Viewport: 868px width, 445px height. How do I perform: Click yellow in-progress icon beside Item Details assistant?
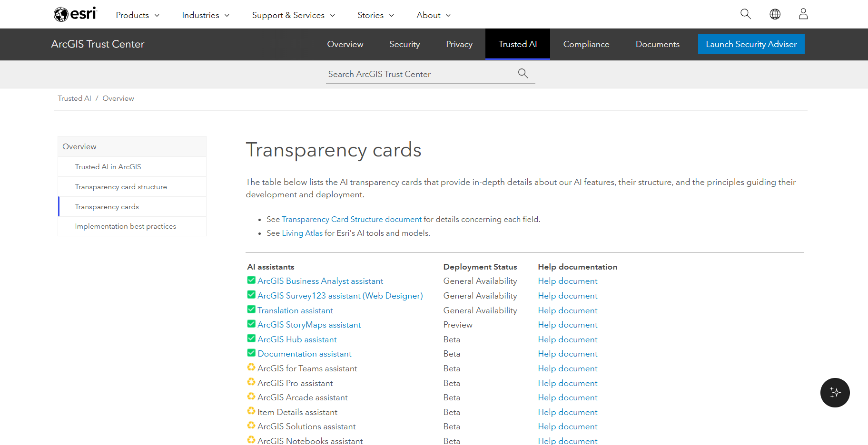(251, 411)
